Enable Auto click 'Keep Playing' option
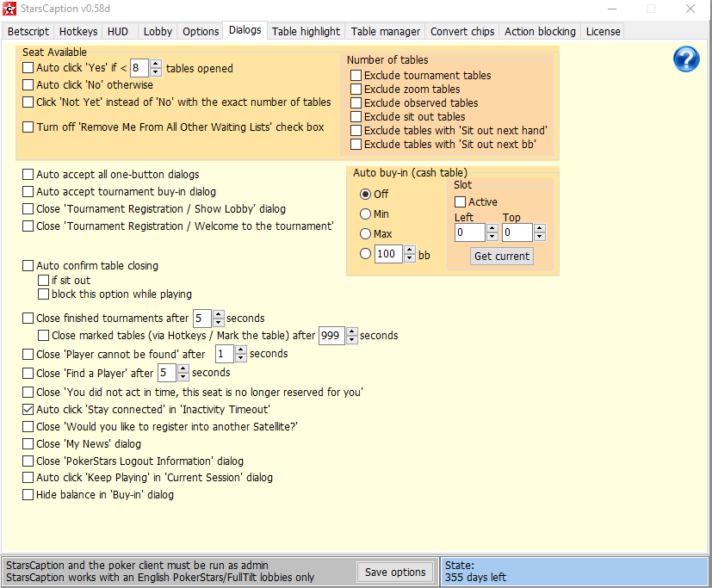Screen dimensions: 712x588 pyautogui.click(x=28, y=478)
